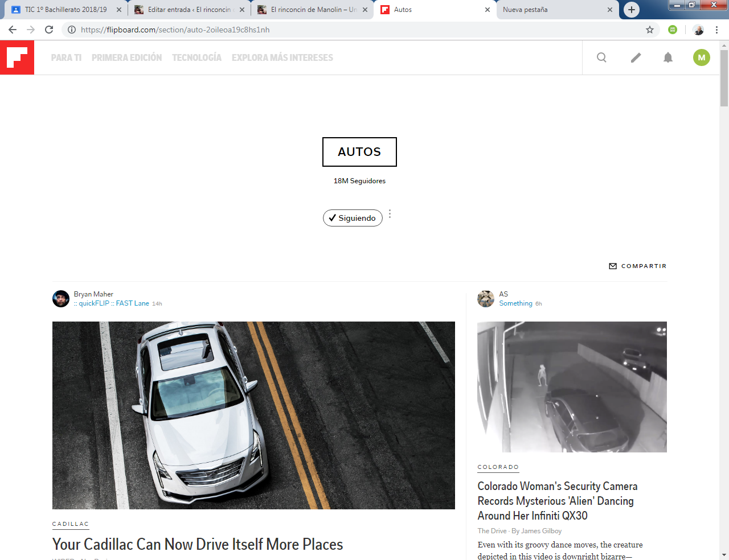Expand EXPLORA MÁS INTERESES menu

(x=282, y=57)
